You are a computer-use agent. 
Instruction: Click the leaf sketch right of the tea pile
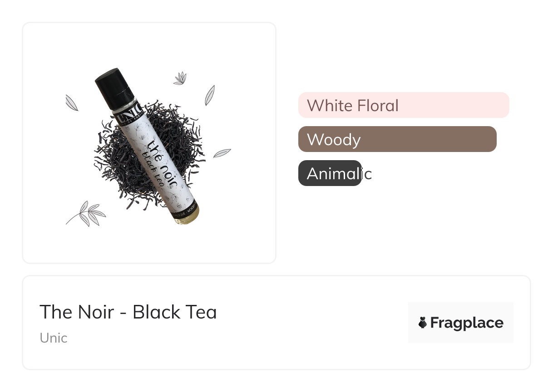[222, 153]
